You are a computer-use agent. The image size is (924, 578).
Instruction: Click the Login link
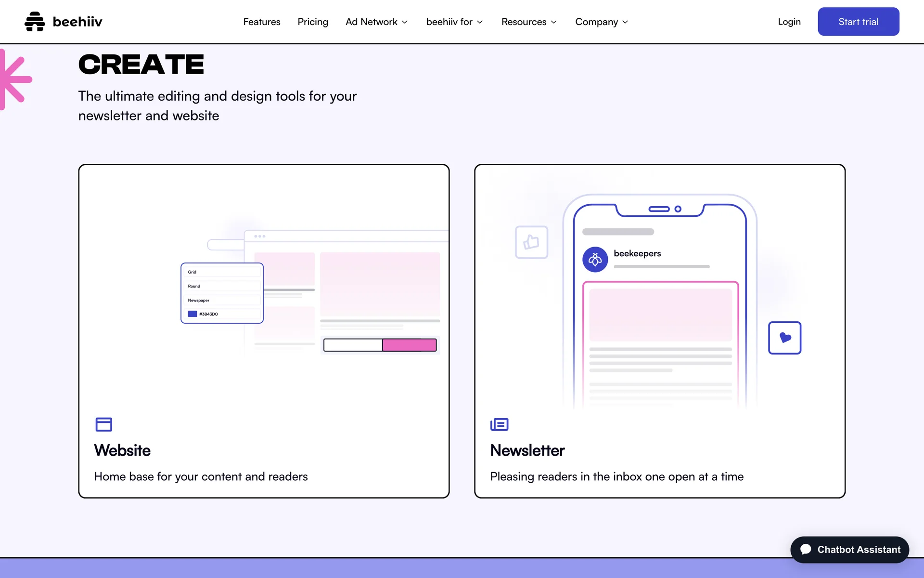click(789, 22)
